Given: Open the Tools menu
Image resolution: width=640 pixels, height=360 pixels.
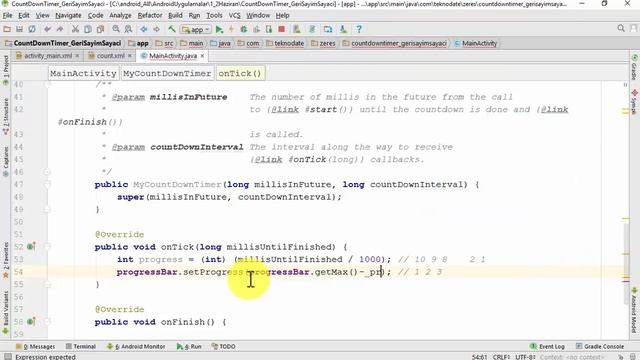Looking at the screenshot, I should tap(214, 16).
